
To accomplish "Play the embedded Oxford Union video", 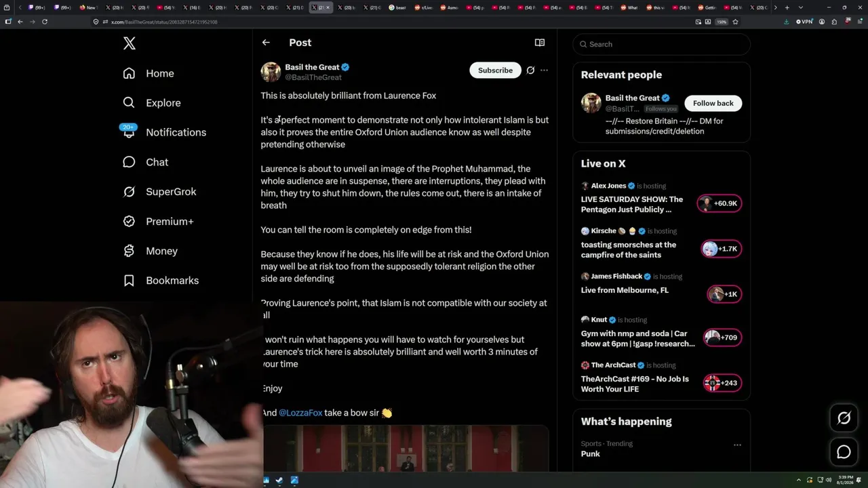I will pyautogui.click(x=405, y=448).
